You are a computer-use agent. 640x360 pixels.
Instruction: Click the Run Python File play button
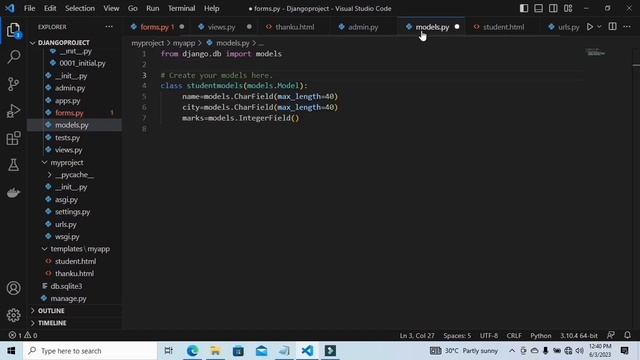tap(590, 27)
